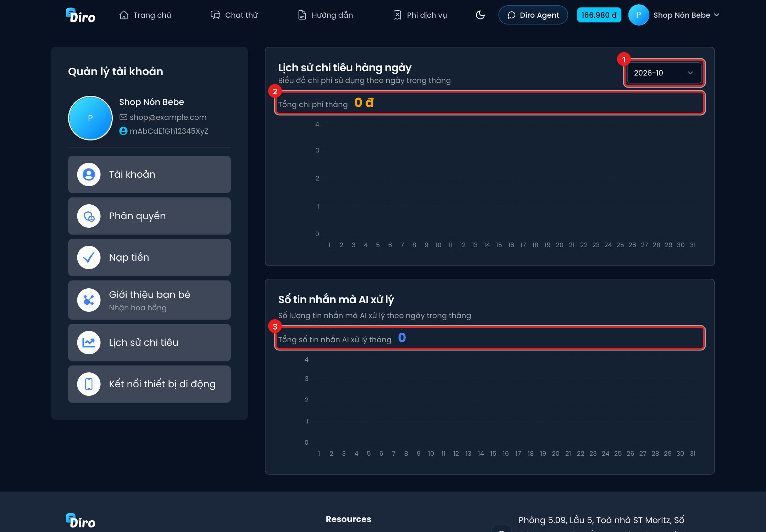Select Kết nối thiết bị di động label

coord(162,384)
